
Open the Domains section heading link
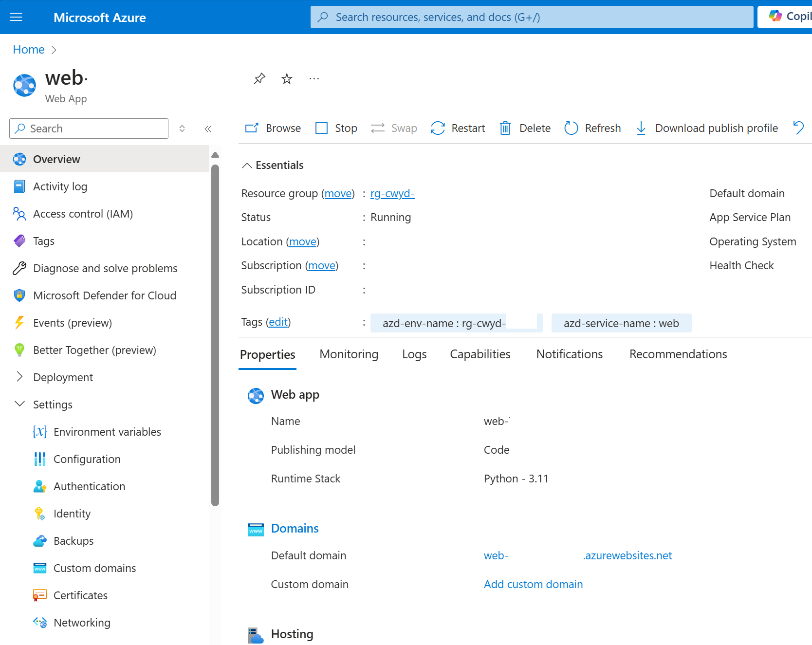(295, 529)
